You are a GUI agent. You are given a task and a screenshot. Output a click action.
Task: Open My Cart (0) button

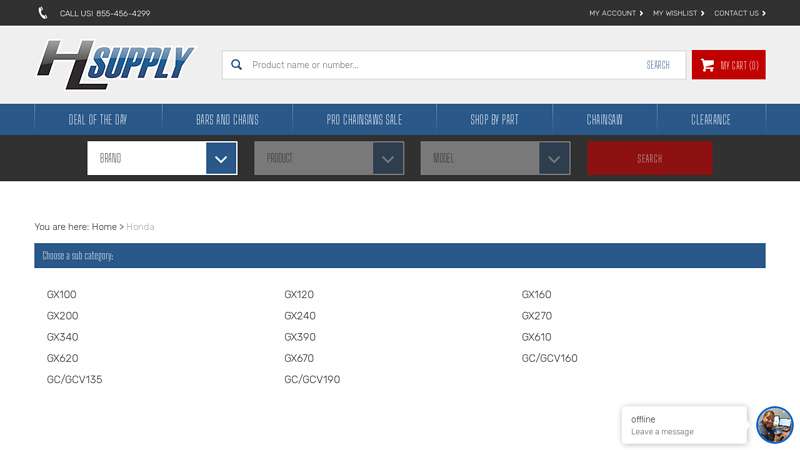729,65
